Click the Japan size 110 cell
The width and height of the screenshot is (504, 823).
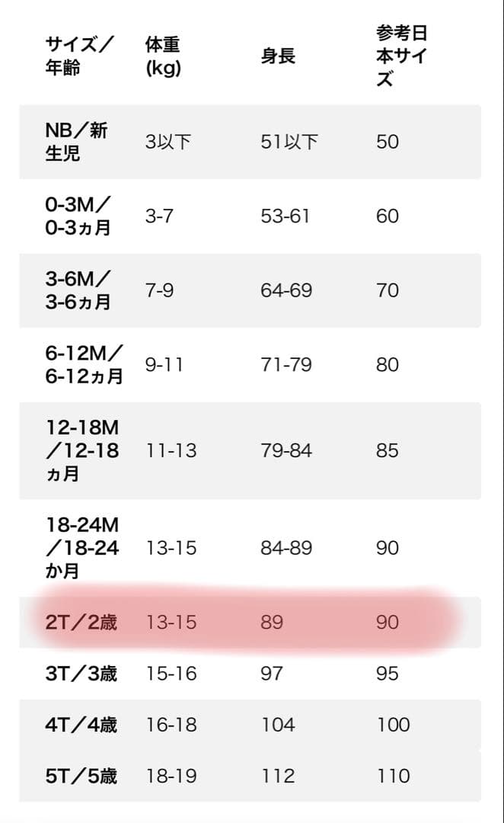point(393,777)
